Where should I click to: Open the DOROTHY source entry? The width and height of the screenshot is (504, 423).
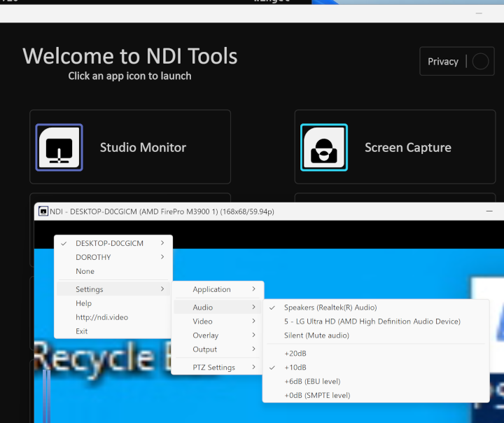coord(113,257)
